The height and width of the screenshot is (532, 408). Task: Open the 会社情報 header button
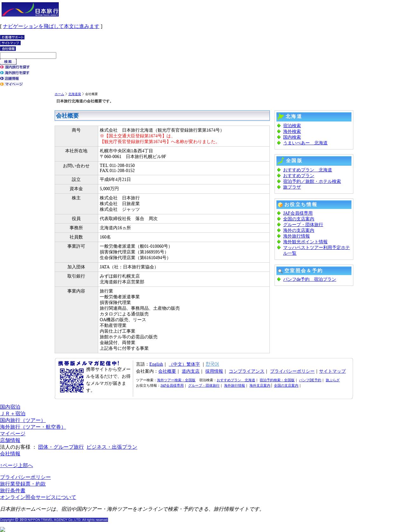[8, 49]
